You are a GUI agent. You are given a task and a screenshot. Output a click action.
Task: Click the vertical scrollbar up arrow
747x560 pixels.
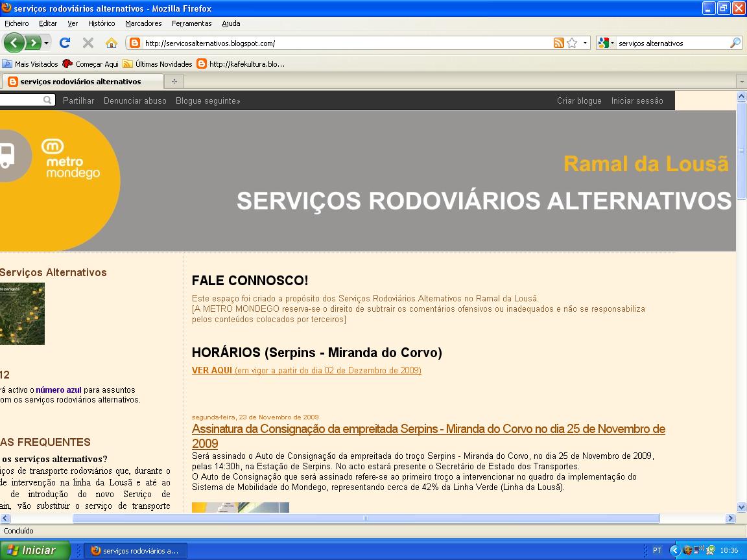click(x=741, y=96)
